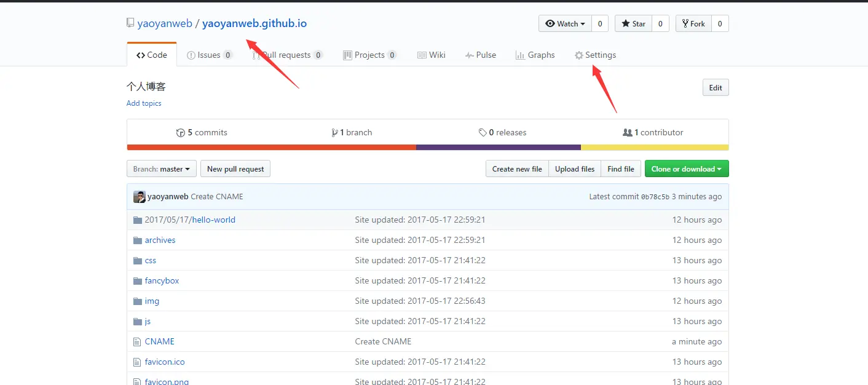Click the file icon next to favicon.ico
Viewport: 868px width, 385px height.
tap(137, 362)
